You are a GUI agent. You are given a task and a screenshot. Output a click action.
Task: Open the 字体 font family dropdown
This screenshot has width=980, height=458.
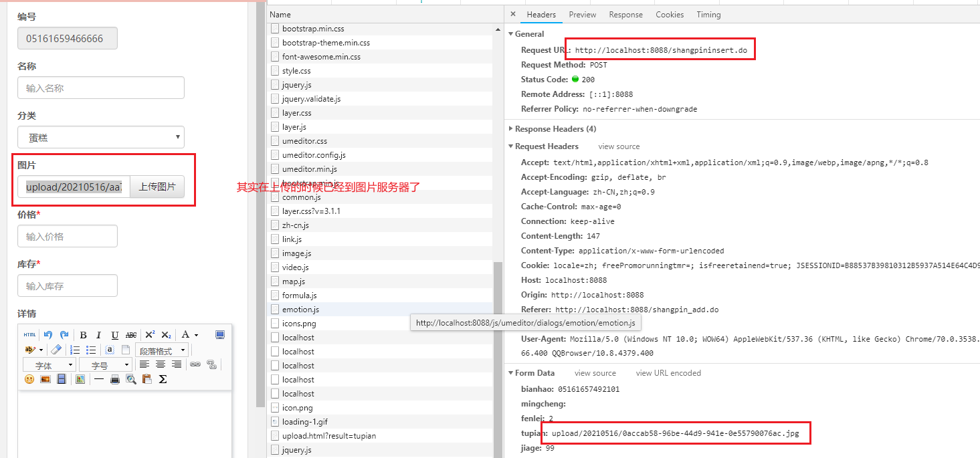(x=50, y=364)
